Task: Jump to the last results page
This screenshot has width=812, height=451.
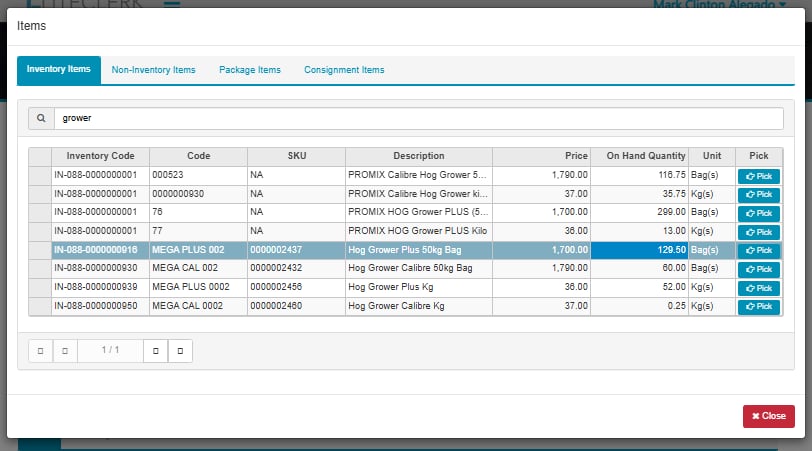Action: [180, 351]
